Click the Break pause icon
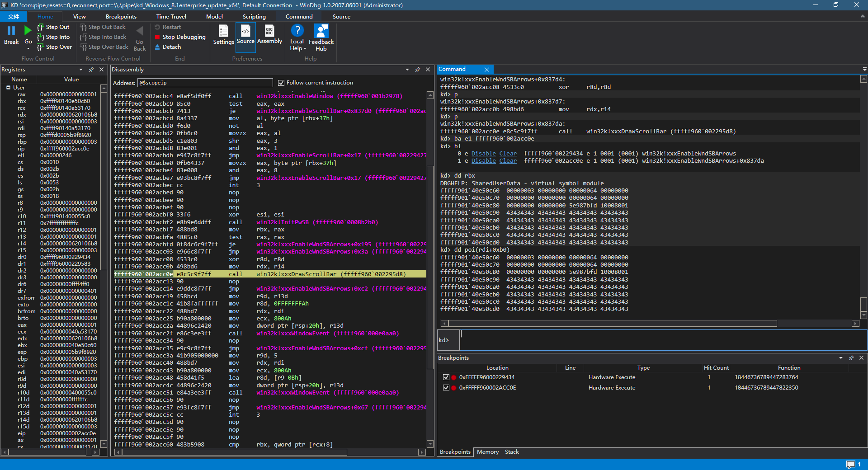Image resolution: width=868 pixels, height=470 pixels. coord(11,31)
